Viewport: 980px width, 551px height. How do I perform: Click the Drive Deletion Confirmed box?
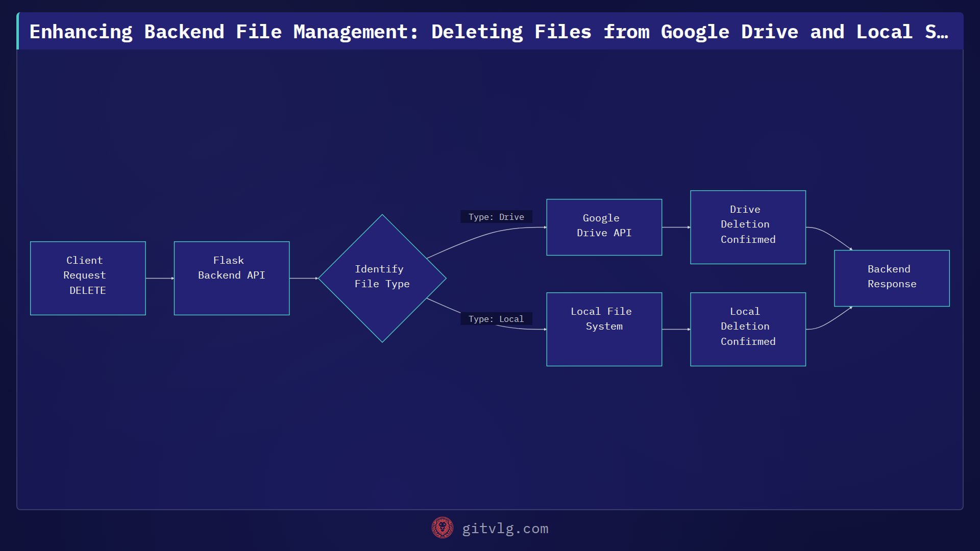pyautogui.click(x=748, y=227)
